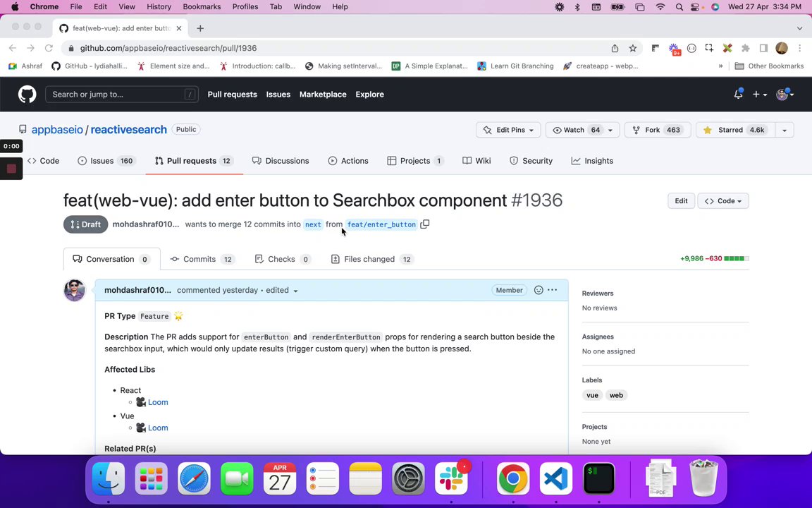Click the GitHub search input
The width and height of the screenshot is (812, 508).
pos(122,95)
